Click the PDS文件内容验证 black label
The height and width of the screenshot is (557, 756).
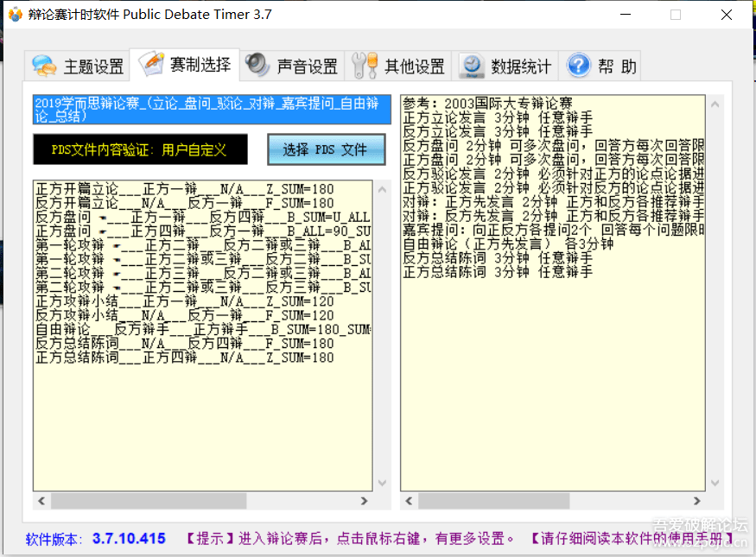tap(140, 149)
